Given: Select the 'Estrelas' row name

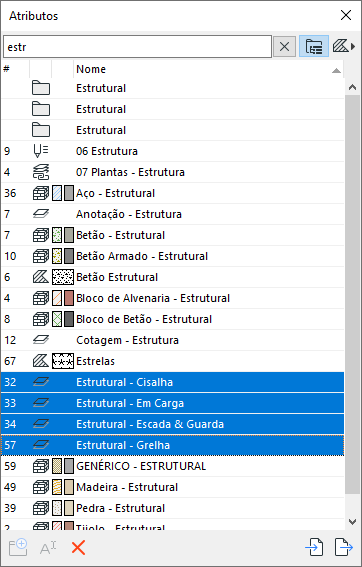Looking at the screenshot, I should (95, 361).
